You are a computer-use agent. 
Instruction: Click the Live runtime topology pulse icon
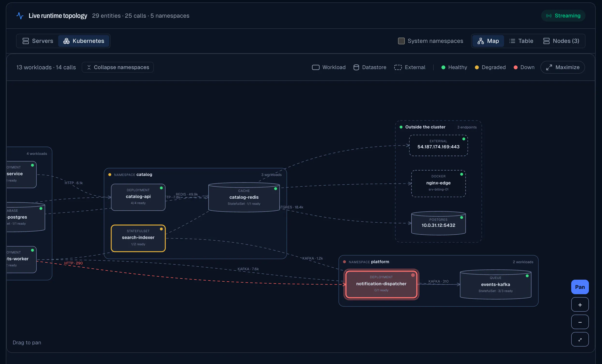click(20, 16)
